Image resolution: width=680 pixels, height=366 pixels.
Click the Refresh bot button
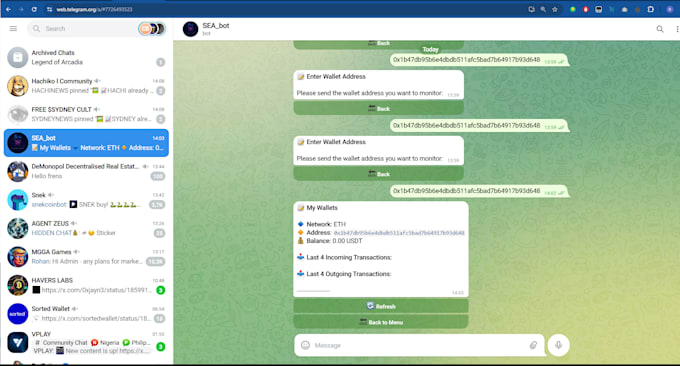click(381, 306)
